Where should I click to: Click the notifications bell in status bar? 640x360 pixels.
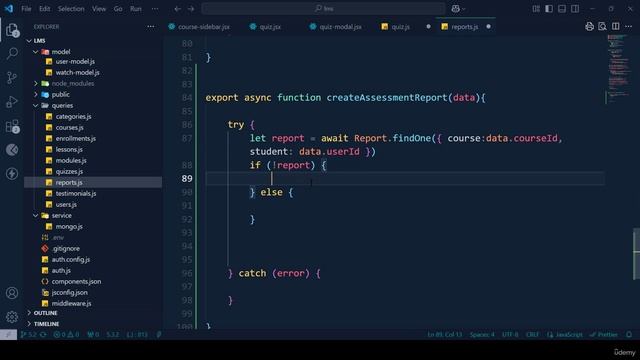629,334
